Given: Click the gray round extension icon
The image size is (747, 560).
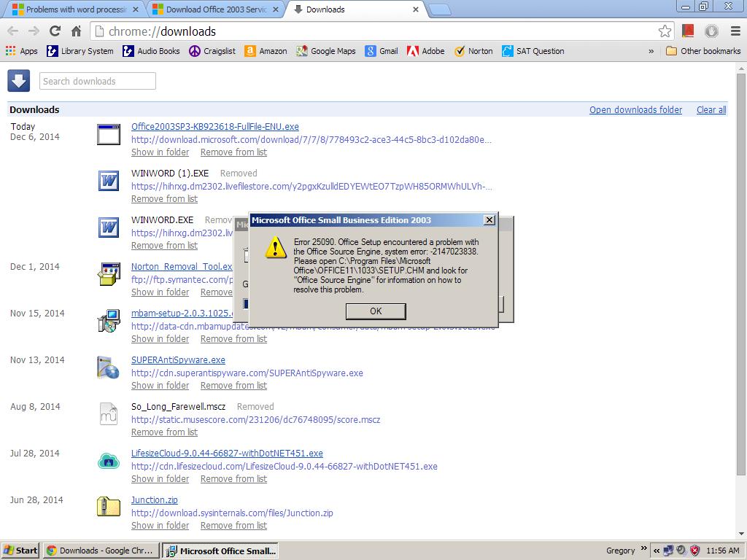Looking at the screenshot, I should click(x=711, y=31).
